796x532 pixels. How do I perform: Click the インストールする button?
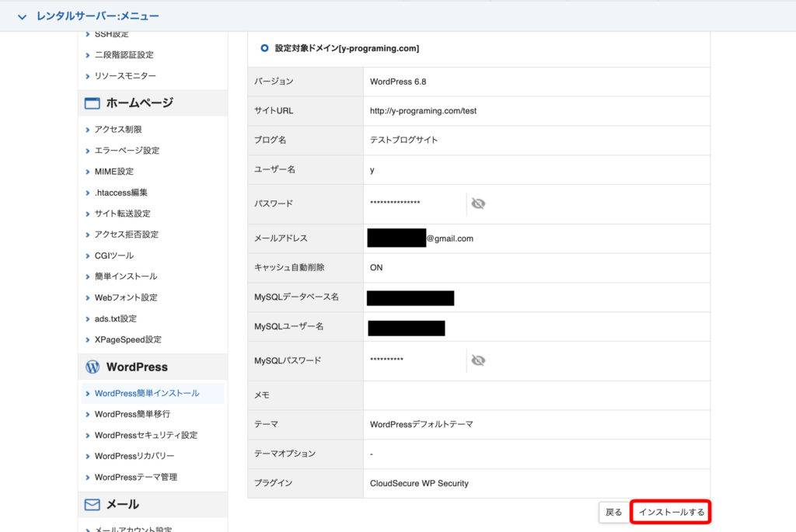[671, 513]
